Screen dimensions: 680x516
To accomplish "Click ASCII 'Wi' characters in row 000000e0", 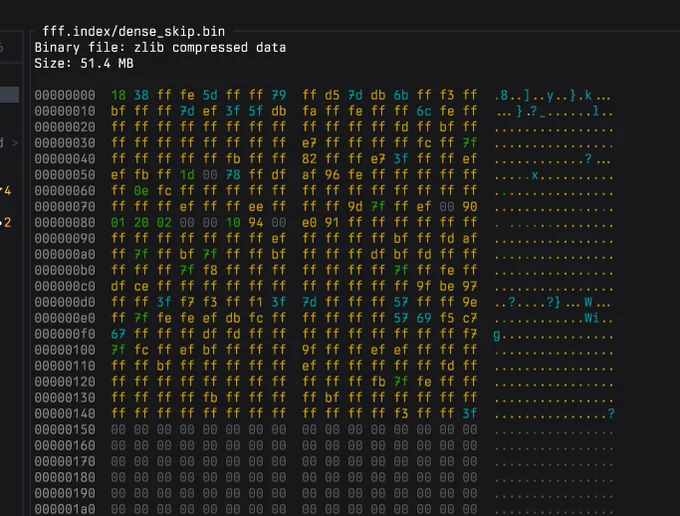I will pyautogui.click(x=592, y=318).
